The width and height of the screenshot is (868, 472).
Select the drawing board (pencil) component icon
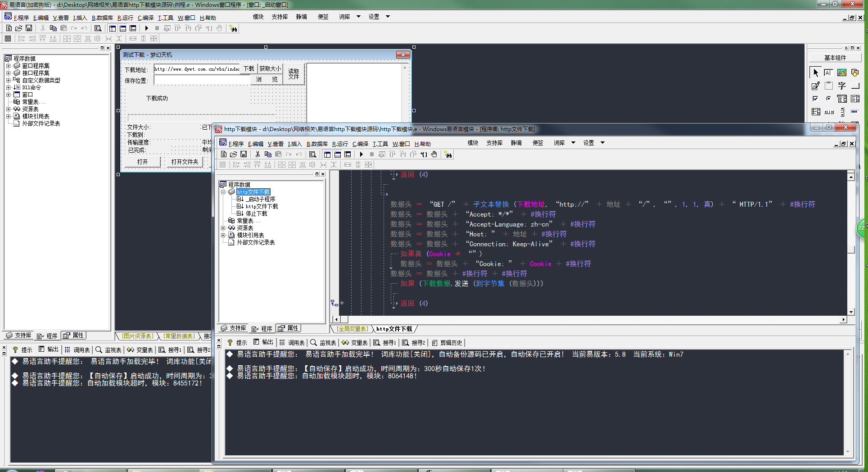[815, 86]
